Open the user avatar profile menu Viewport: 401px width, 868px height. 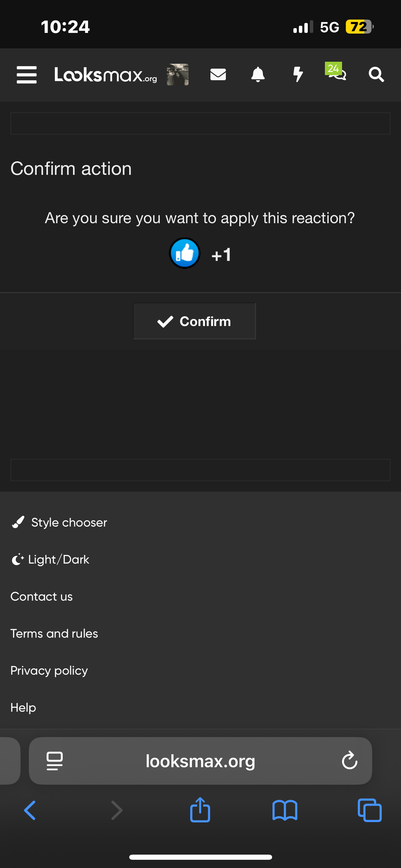tap(178, 74)
